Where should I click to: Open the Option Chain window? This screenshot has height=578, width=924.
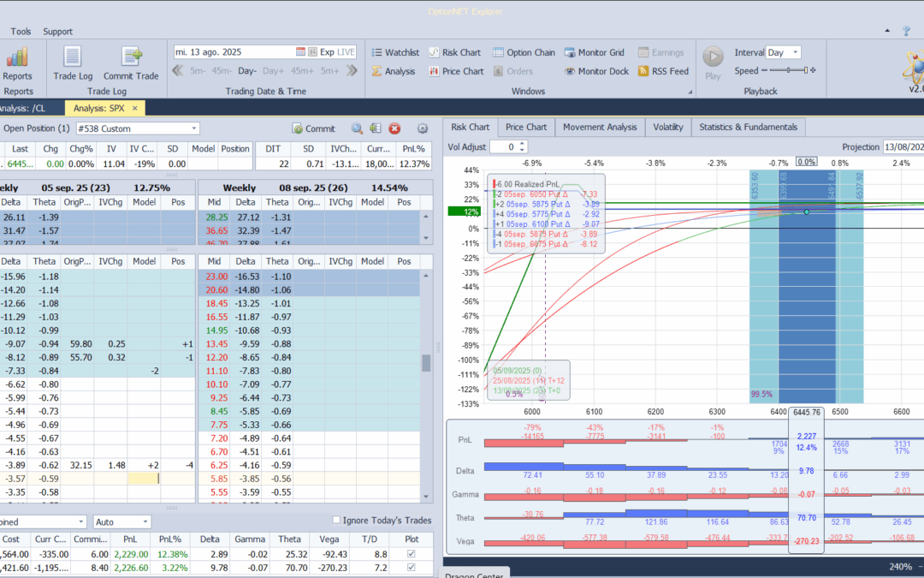(524, 52)
